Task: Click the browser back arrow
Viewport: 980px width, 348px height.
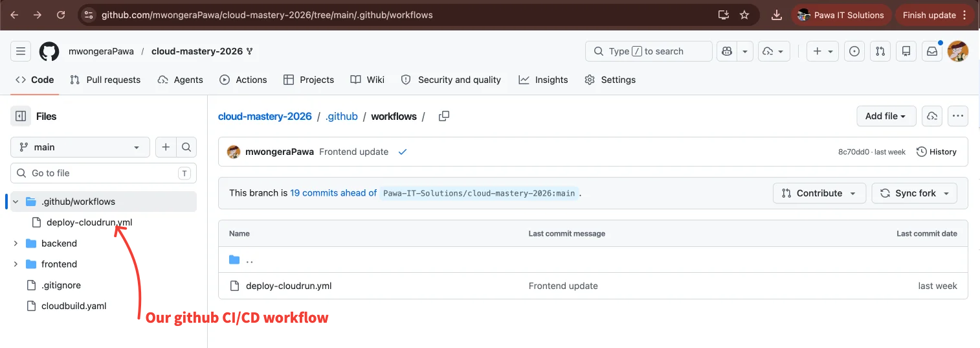Action: point(15,15)
